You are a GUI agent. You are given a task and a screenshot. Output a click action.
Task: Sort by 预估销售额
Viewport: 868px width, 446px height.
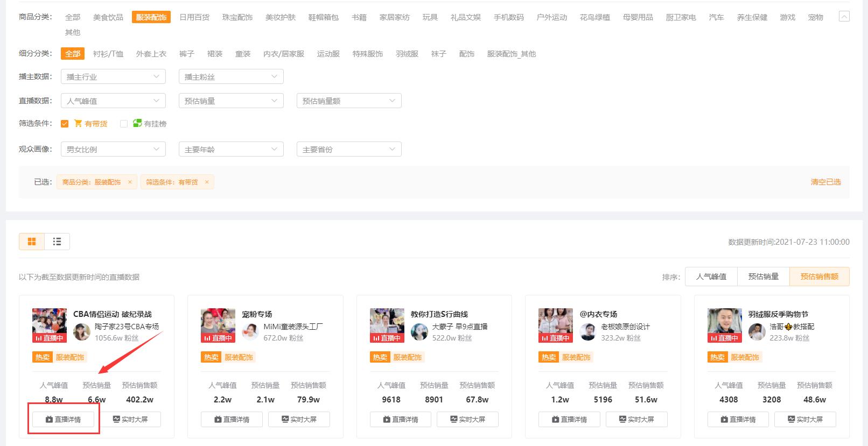click(x=820, y=277)
